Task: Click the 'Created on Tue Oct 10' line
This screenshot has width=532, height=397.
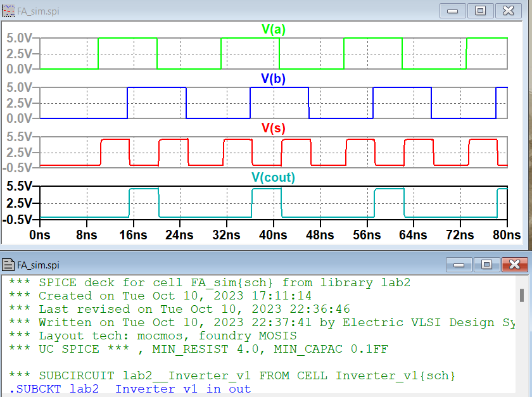Action: pos(160,296)
